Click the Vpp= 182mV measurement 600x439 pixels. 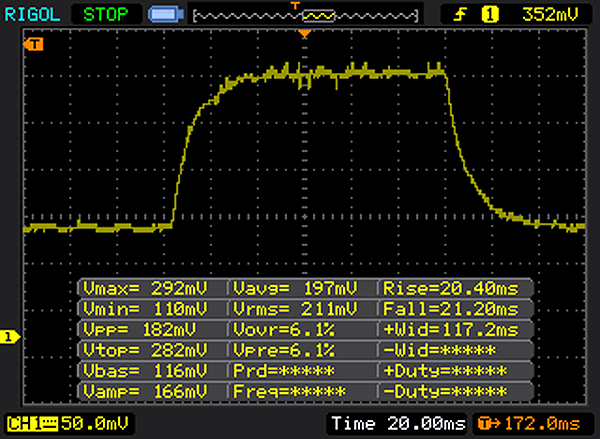(140, 330)
